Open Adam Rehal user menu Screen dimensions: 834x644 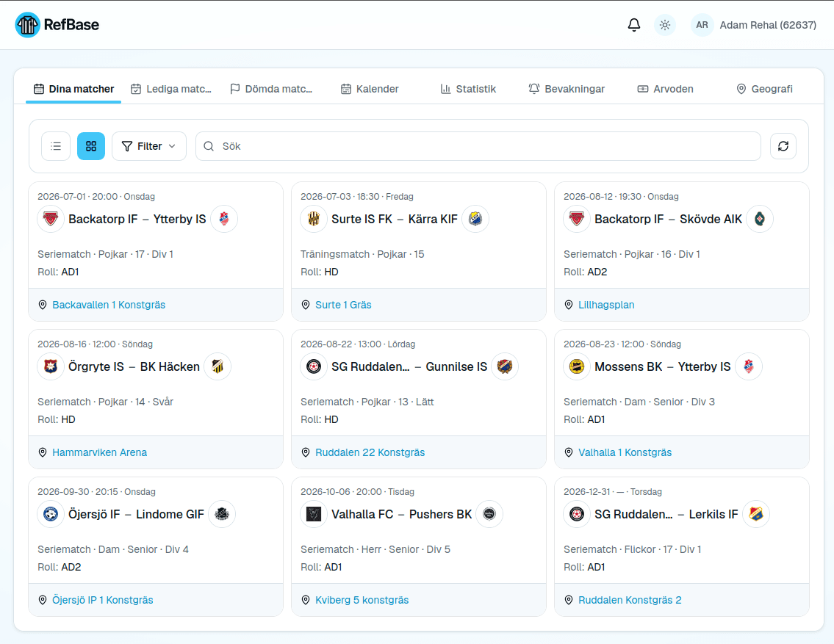(x=754, y=25)
